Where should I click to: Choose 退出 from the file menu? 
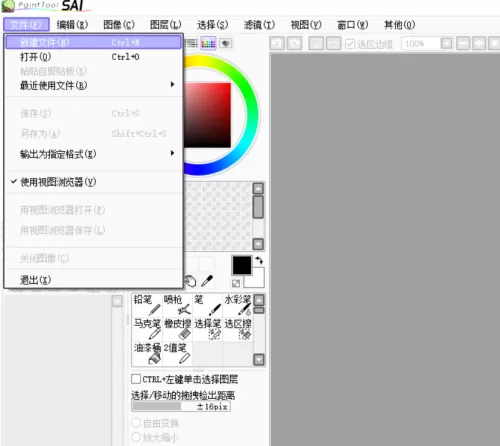pyautogui.click(x=93, y=280)
